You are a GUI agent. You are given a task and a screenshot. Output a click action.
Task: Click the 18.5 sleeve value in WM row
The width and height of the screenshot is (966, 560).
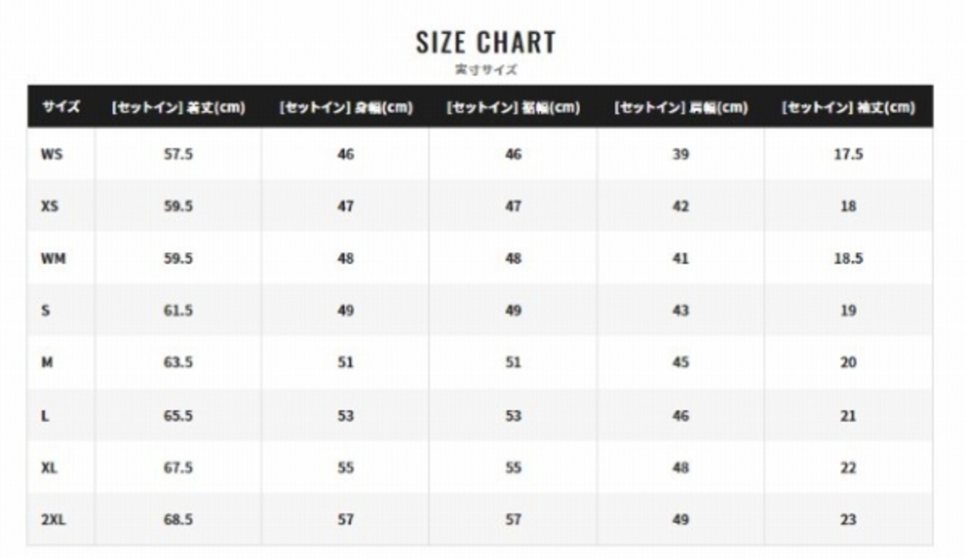click(848, 258)
